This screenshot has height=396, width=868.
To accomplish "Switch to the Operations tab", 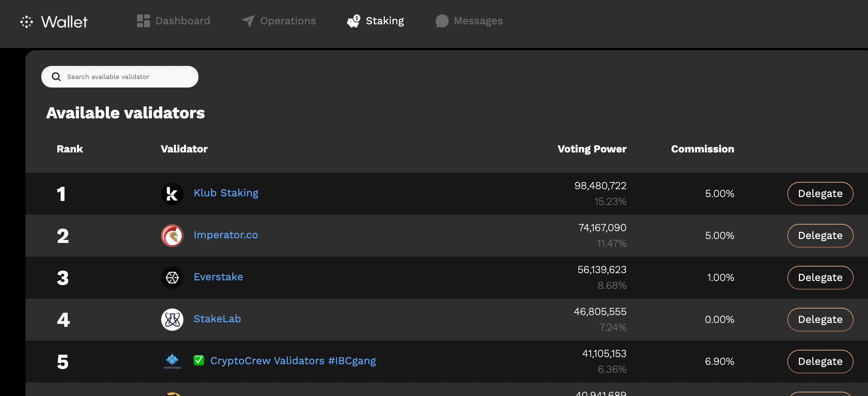I will pyautogui.click(x=288, y=21).
